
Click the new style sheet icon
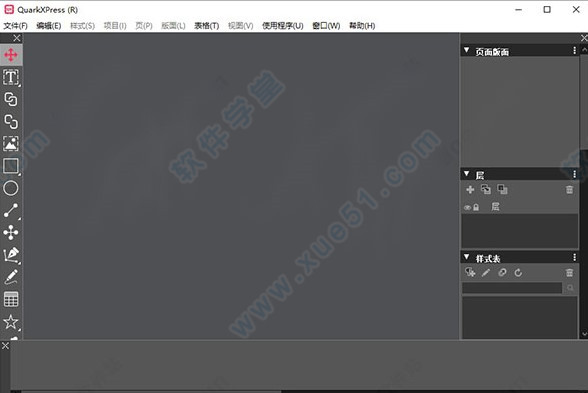pyautogui.click(x=470, y=272)
